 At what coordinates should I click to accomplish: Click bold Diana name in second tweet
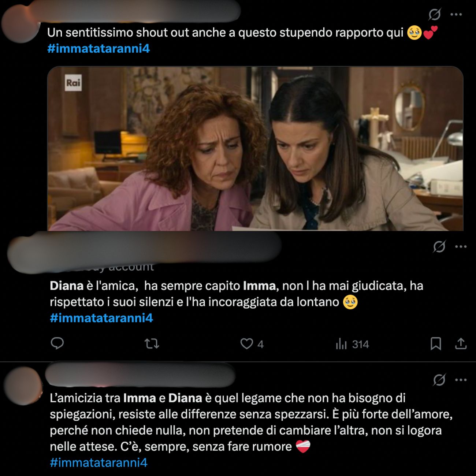67,286
